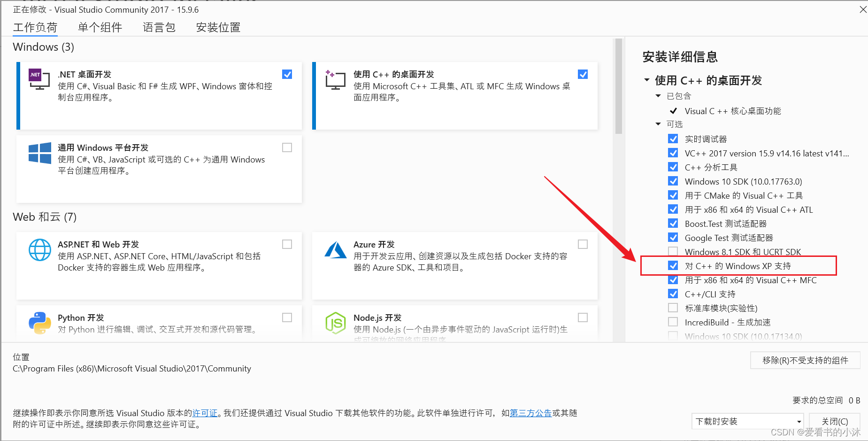Click the Azure development logo icon
Viewport: 868px width, 441px height.
pos(336,250)
